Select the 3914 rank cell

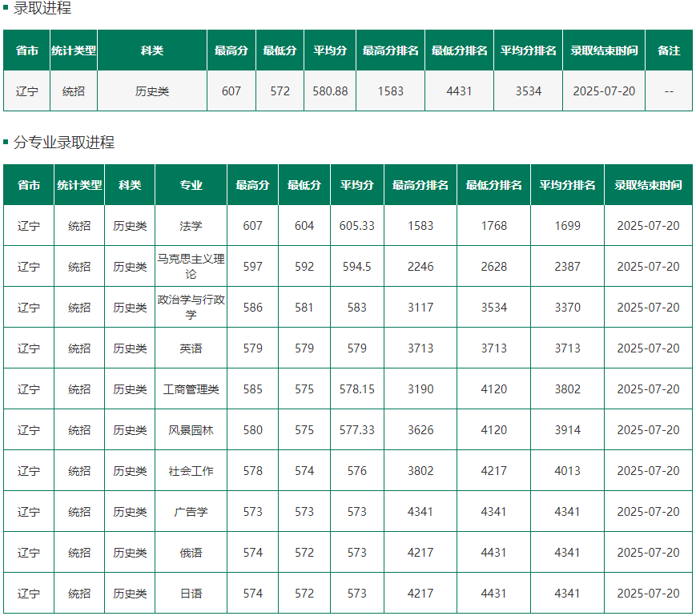coord(567,430)
